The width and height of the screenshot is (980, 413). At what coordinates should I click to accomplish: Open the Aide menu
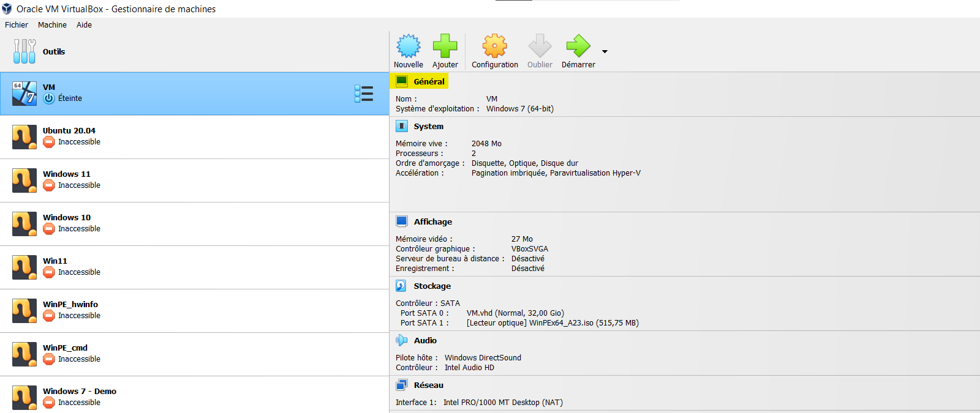(84, 25)
